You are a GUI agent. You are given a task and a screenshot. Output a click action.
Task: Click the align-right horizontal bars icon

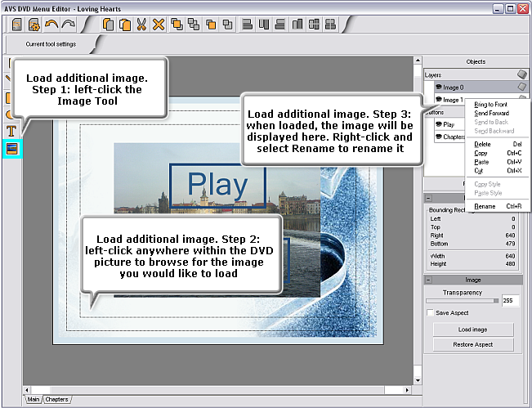point(280,25)
